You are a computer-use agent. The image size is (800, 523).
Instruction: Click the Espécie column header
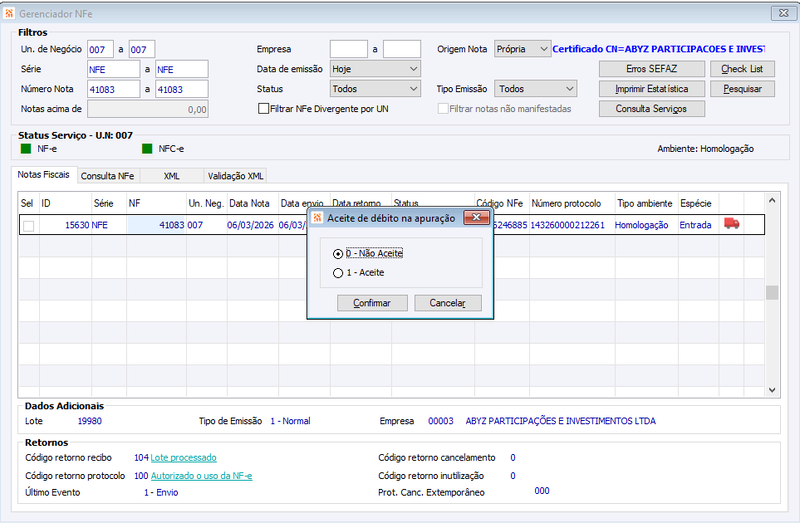[x=698, y=203]
